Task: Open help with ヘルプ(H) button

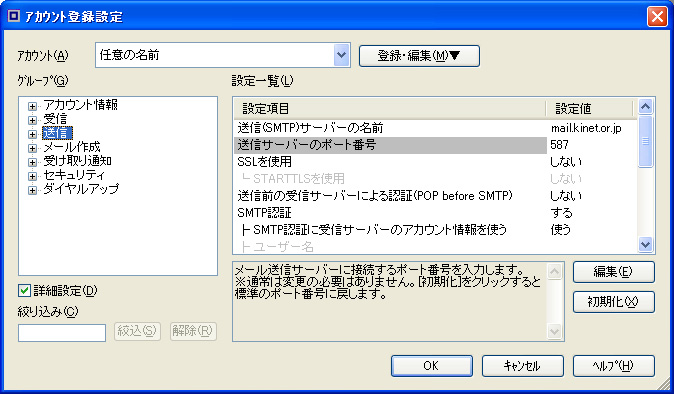Action: click(613, 366)
